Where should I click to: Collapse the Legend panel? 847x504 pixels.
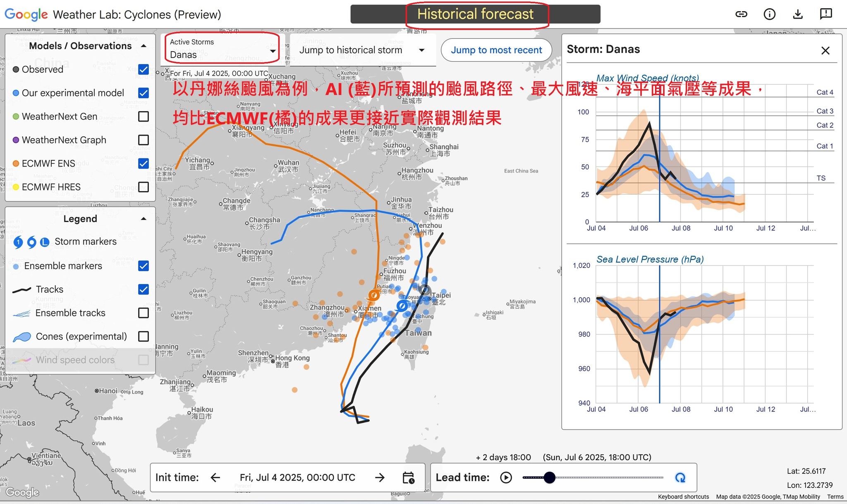144,219
